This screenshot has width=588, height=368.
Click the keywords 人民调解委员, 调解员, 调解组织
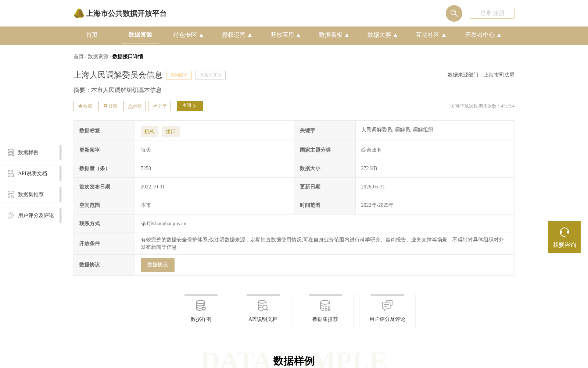click(397, 130)
